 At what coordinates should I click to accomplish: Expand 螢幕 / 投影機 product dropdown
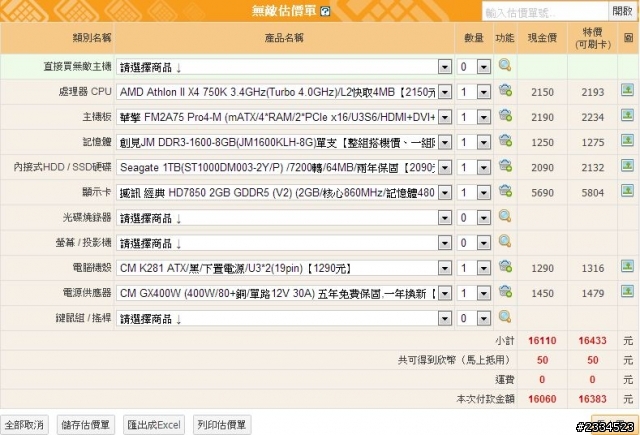click(x=445, y=243)
